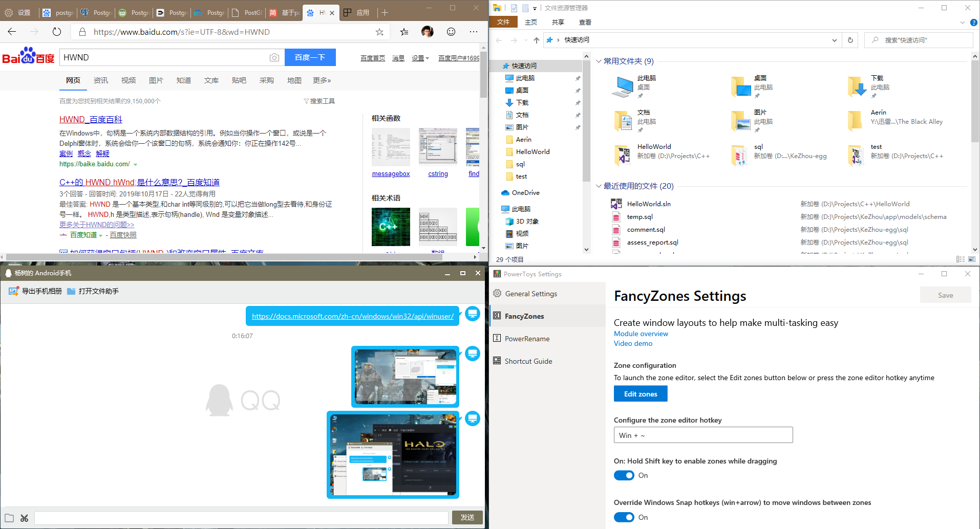Click the favorites star in Edge address bar
Viewport: 980px width, 529px height.
pos(379,32)
